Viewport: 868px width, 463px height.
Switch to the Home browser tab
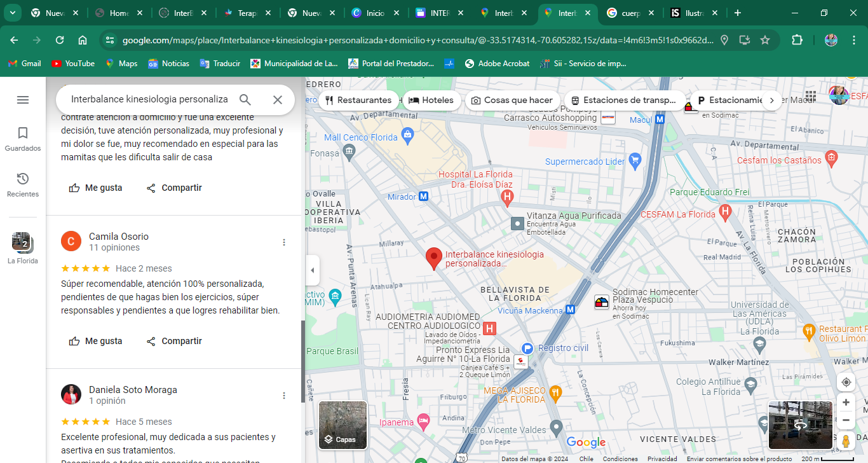pyautogui.click(x=119, y=13)
